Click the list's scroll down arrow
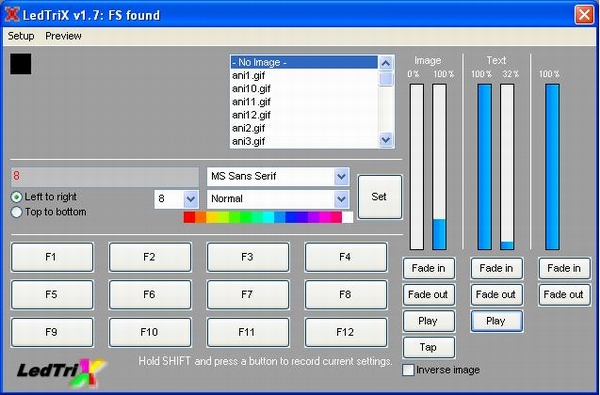600x395 pixels. 386,140
